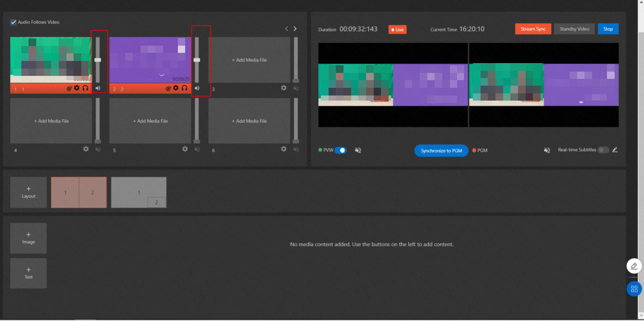The image size is (644, 321).
Task: Click the muted speaker icon of slot 6
Action: tap(296, 149)
